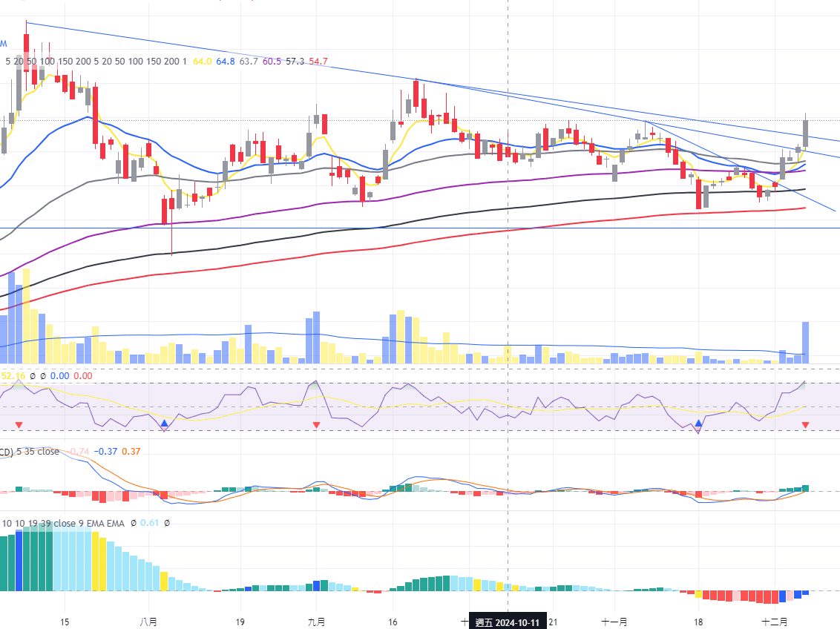Screen dimensions: 840x629
Task: Click the blue up-triangle RSI signal in early August
Action: [x=165, y=424]
